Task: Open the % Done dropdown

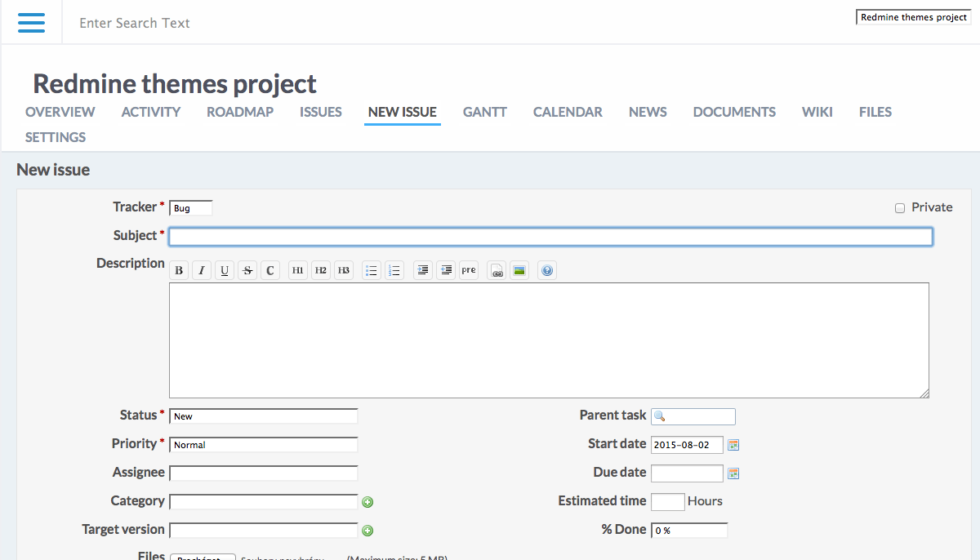Action: pyautogui.click(x=689, y=531)
